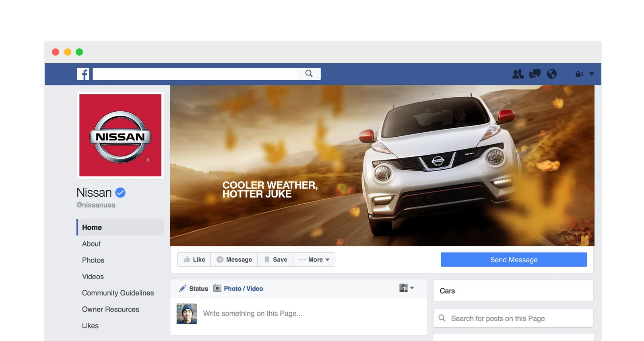Image resolution: width=644 pixels, height=341 pixels.
Task: Expand the account menu arrow
Action: click(592, 74)
